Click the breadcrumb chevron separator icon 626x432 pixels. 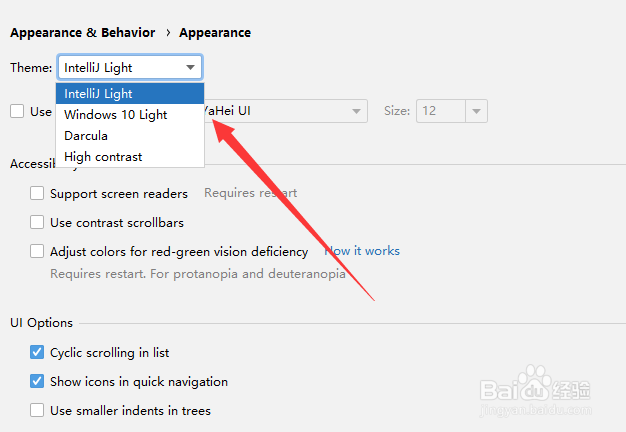(x=168, y=33)
